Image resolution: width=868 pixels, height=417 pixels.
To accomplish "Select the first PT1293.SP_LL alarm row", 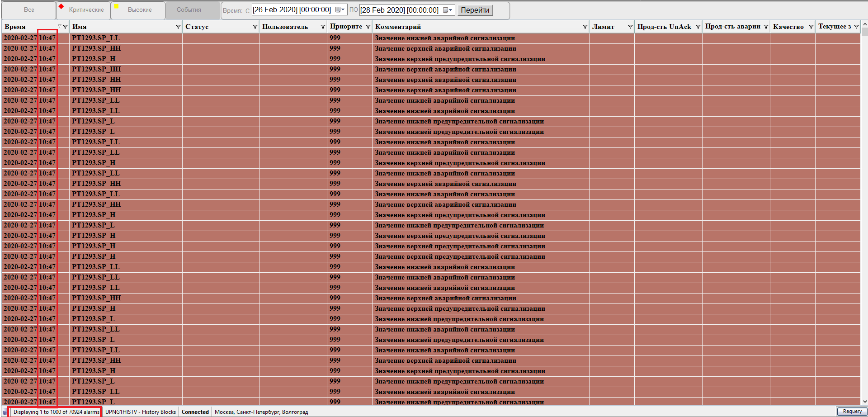I will pos(96,38).
